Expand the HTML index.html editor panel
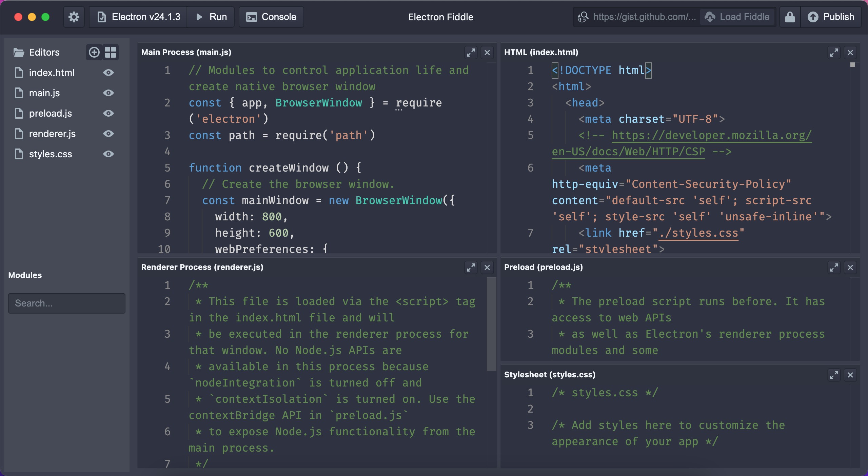Viewport: 868px width, 476px height. coord(833,52)
